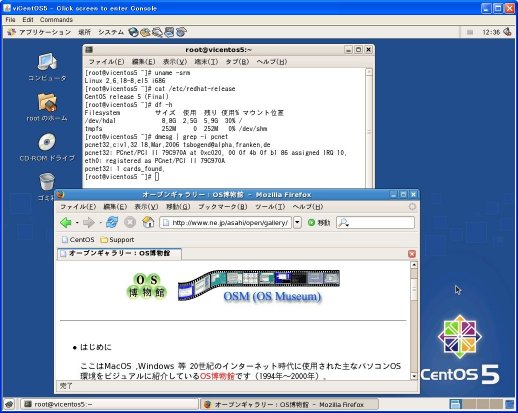This screenshot has height=413, width=518.
Task: Open terminal タブ(B) menu
Action: tap(237, 62)
